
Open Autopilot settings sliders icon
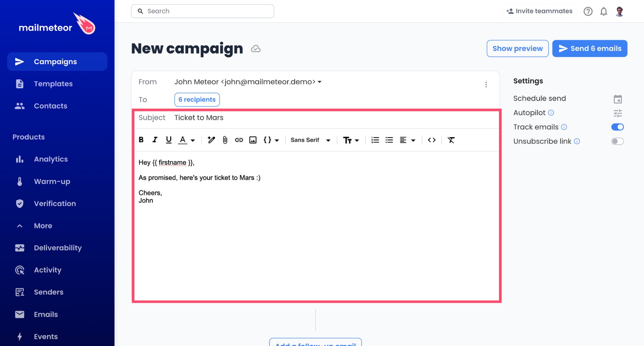[x=617, y=113]
